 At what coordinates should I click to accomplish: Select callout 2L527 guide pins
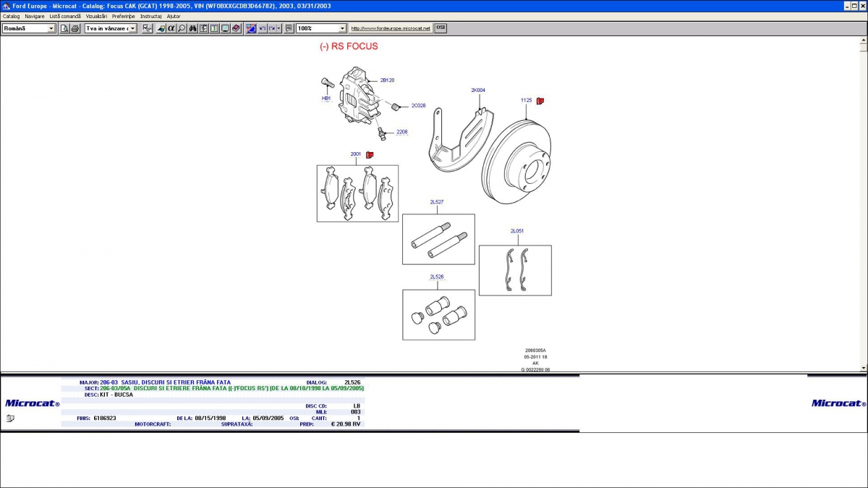click(x=437, y=202)
